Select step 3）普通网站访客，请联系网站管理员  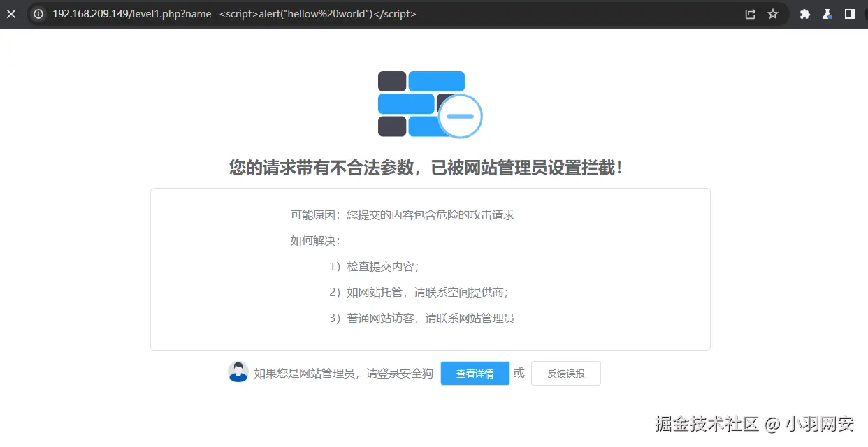(421, 318)
